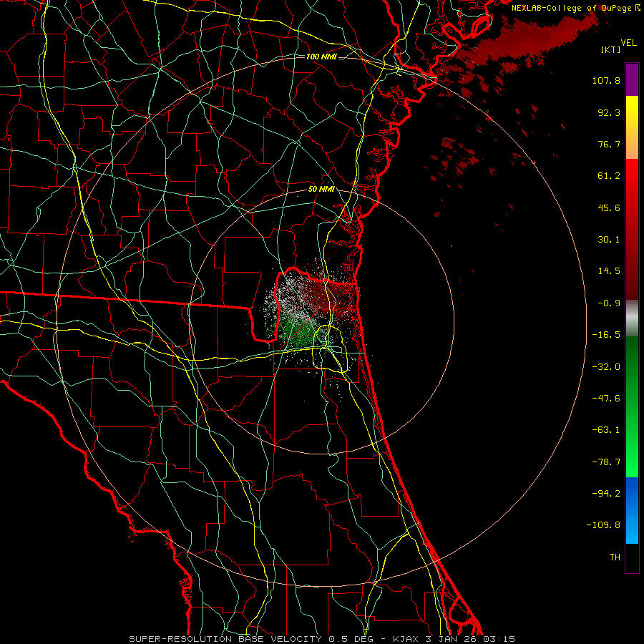Viewport: 644px width, 644px height.
Task: Click the 50 NMI range ring label
Action: 321,190
